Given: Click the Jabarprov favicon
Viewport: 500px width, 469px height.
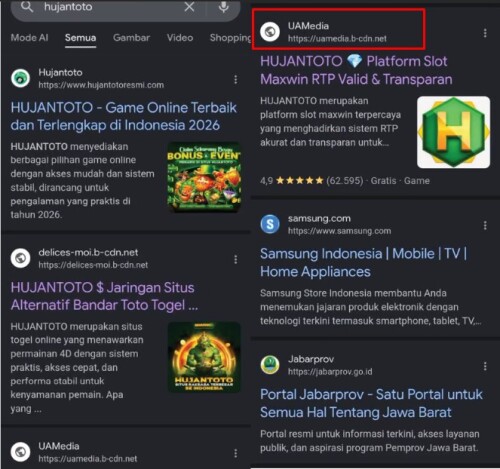Looking at the screenshot, I should [270, 365].
